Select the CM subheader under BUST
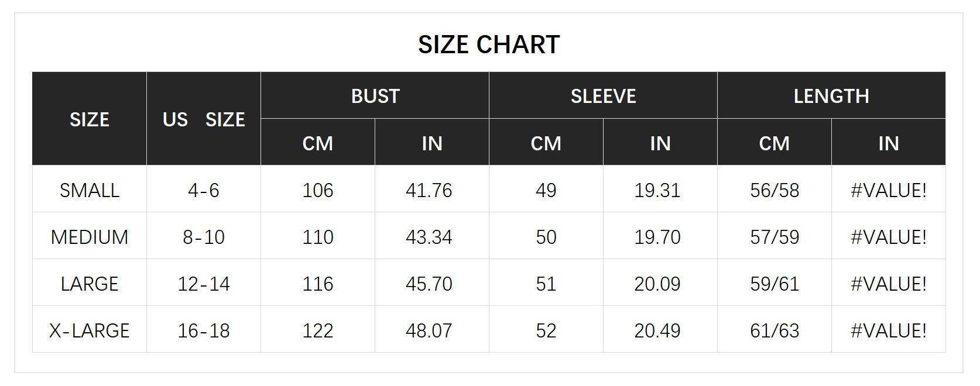 point(317,143)
